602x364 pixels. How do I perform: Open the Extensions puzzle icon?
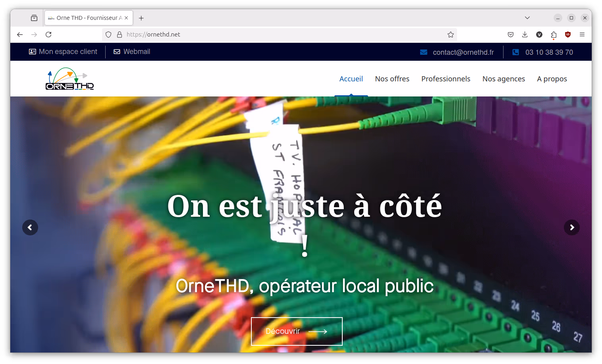(x=554, y=35)
